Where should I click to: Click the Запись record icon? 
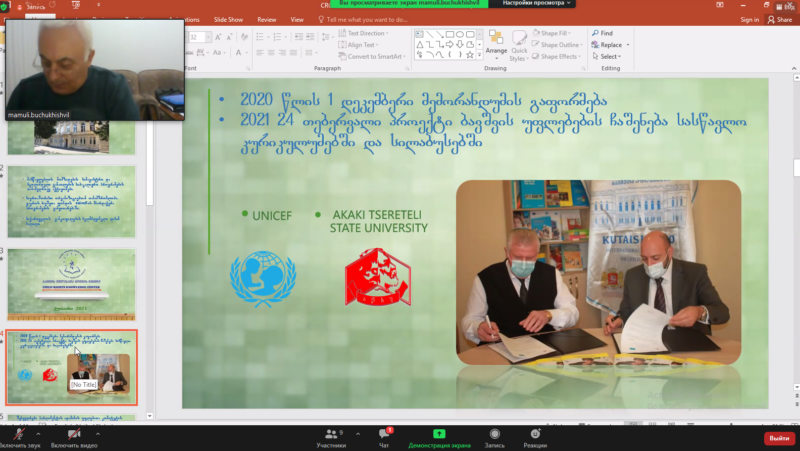pyautogui.click(x=494, y=438)
